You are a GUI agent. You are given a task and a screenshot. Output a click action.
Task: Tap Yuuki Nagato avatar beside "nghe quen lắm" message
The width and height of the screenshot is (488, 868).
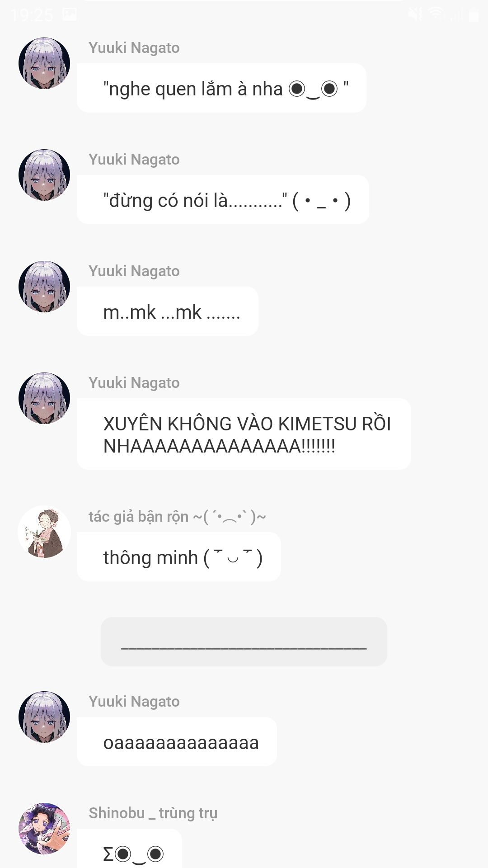[x=44, y=63]
